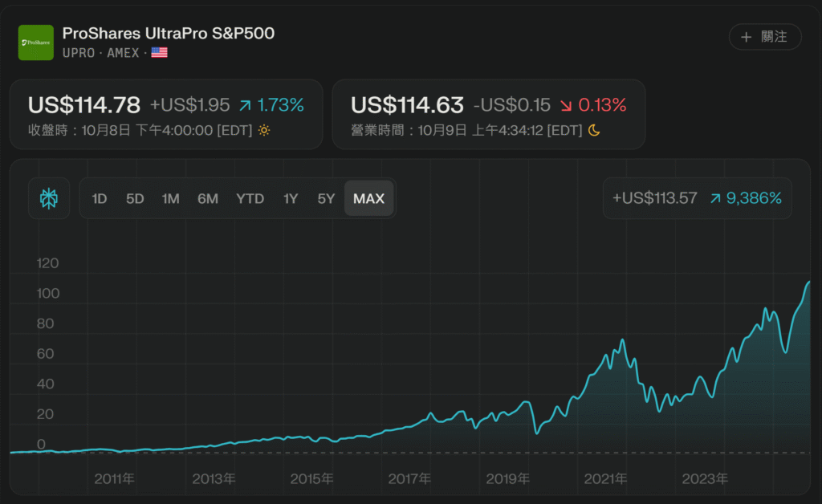Click the sun icon next to closing time
The width and height of the screenshot is (822, 504).
pyautogui.click(x=264, y=130)
